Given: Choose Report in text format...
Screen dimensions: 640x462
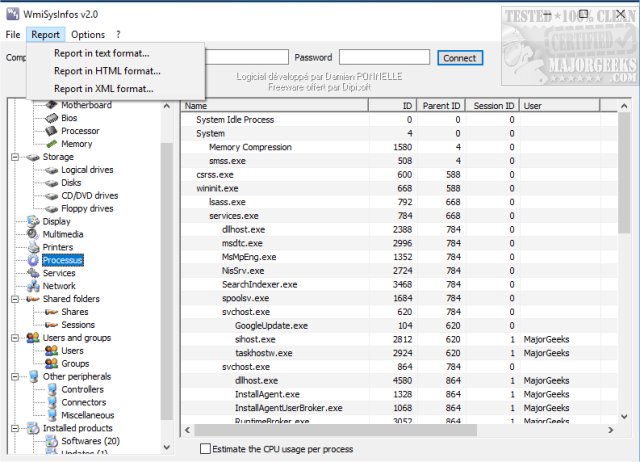Looking at the screenshot, I should click(x=102, y=53).
